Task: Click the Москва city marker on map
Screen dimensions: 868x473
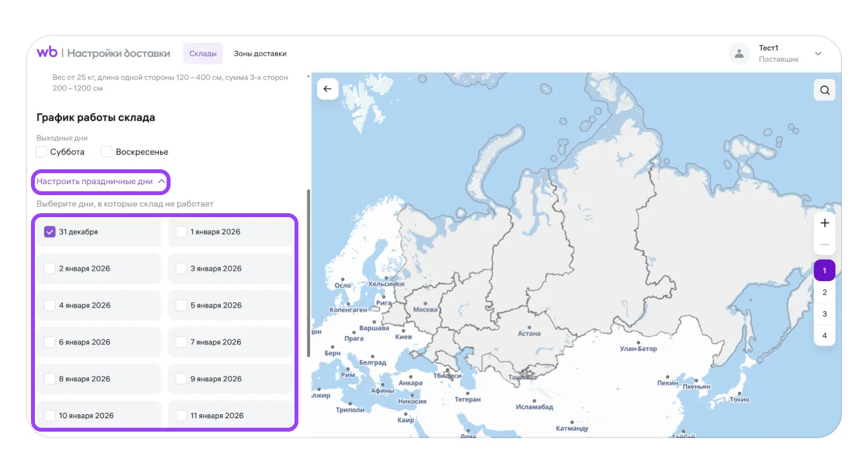Action: pos(425,303)
